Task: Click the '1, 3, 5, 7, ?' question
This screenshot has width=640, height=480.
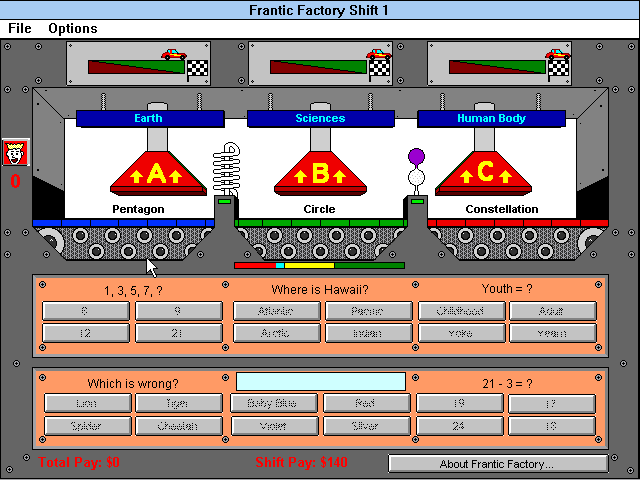Action: tap(133, 291)
